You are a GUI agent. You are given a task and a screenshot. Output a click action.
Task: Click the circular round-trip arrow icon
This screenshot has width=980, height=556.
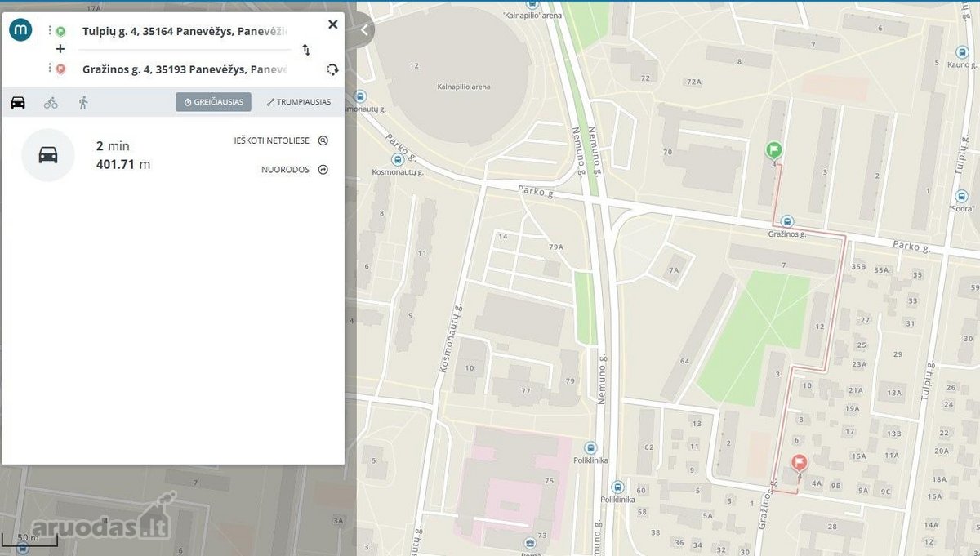coord(332,69)
